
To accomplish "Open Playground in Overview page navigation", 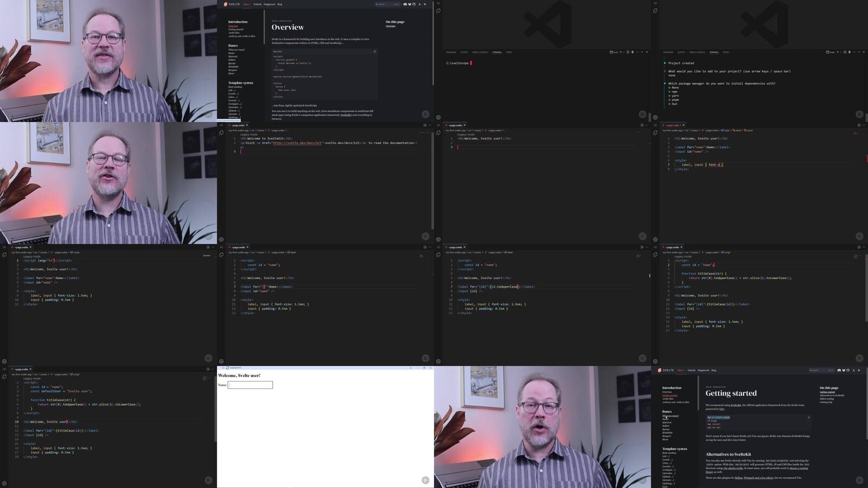I will (x=269, y=4).
